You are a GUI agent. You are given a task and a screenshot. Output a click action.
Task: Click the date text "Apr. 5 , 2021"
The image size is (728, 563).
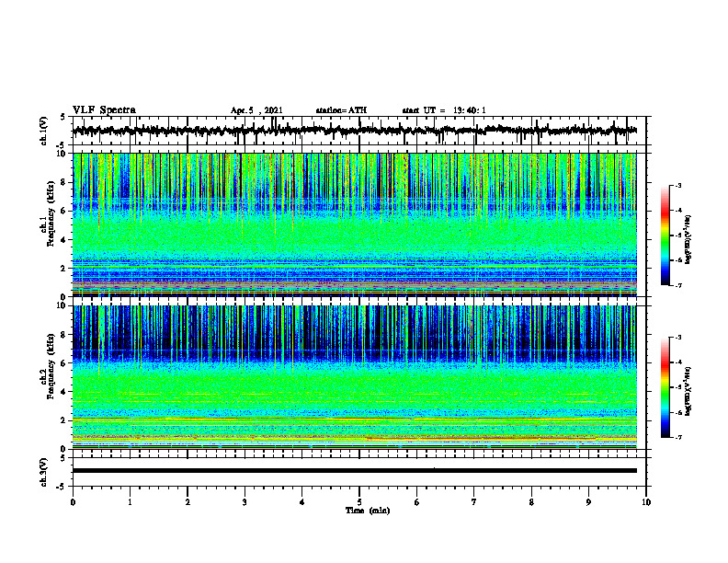256,110
